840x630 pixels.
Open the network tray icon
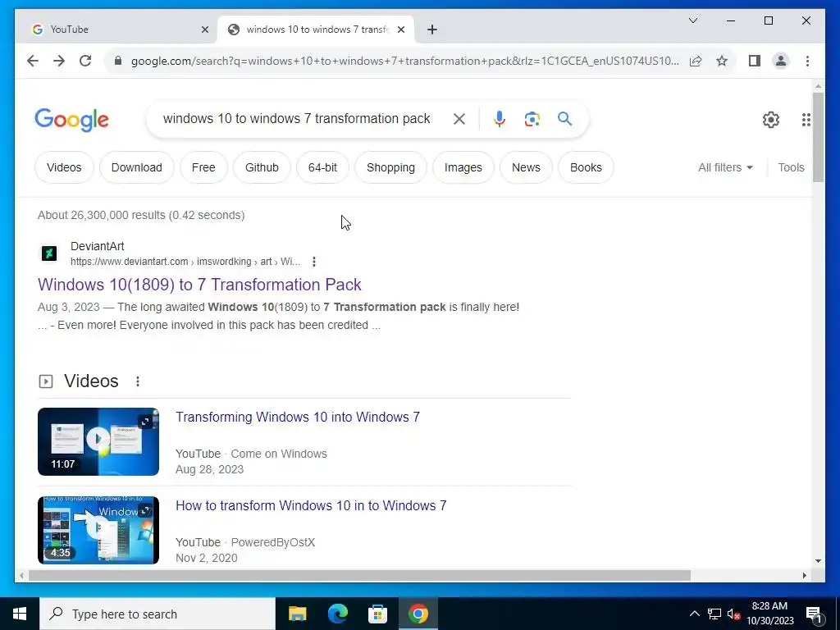click(714, 614)
